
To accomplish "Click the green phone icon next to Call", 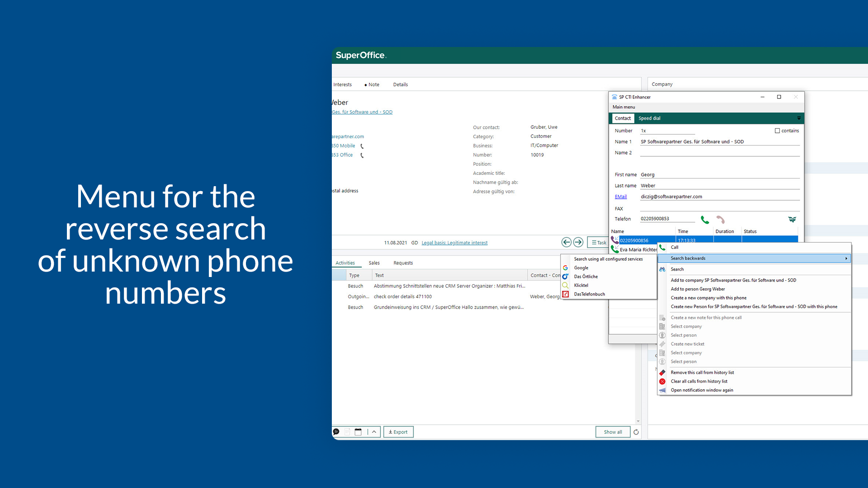I will click(662, 247).
